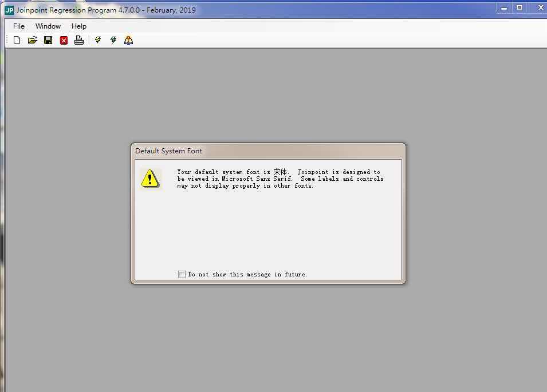Viewport: 547px width, 392px height.
Task: Click the JP application icon in title bar
Action: (9, 10)
